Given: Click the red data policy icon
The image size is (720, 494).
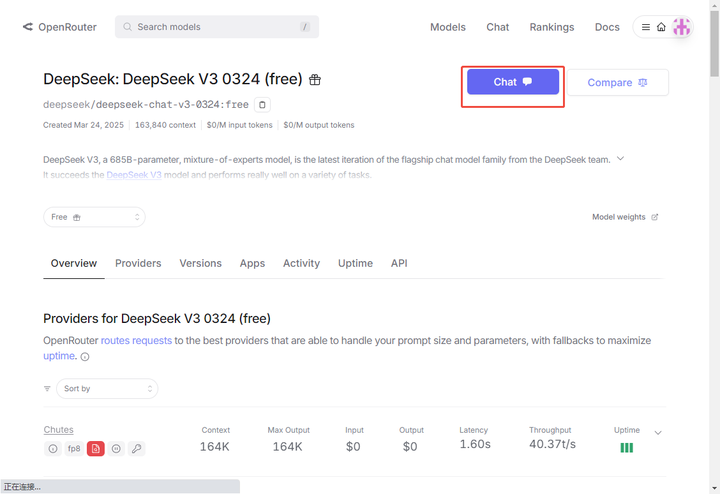Looking at the screenshot, I should [x=96, y=449].
